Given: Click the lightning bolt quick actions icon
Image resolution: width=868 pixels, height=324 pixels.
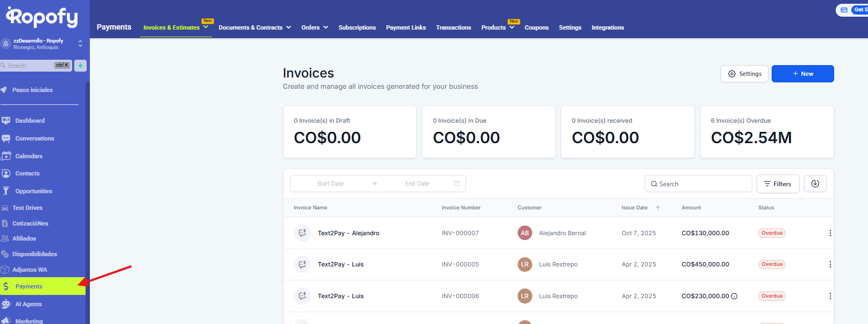Looking at the screenshot, I should point(80,66).
